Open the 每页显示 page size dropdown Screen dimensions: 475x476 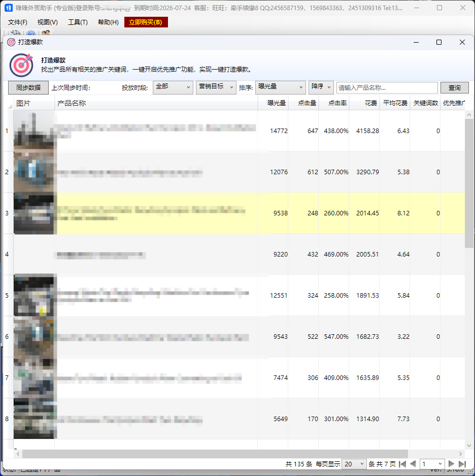[x=354, y=464]
